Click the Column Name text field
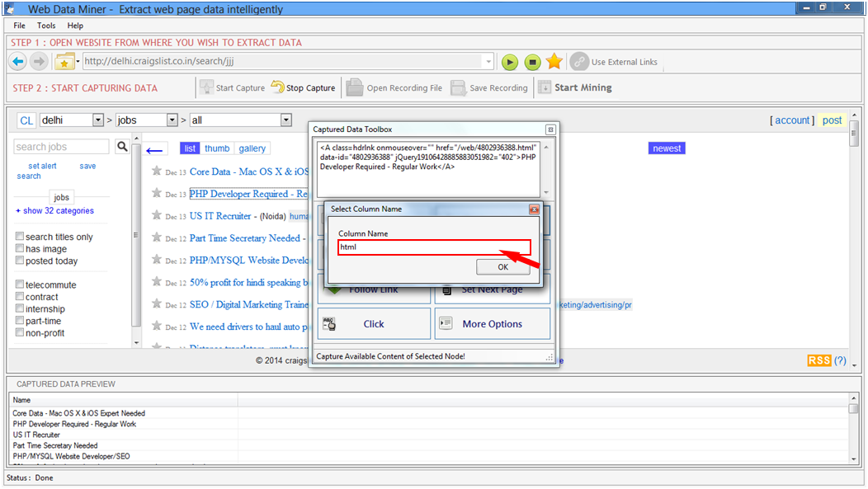 (435, 247)
